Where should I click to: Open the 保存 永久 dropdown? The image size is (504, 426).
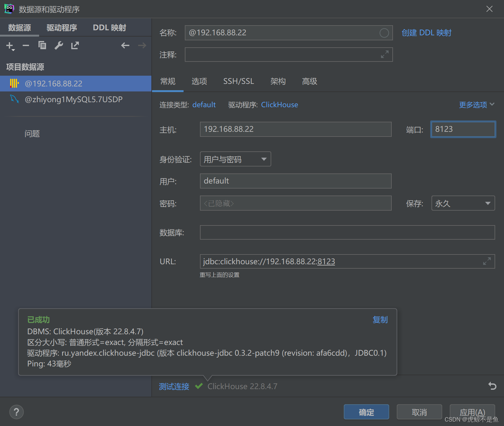tap(463, 203)
